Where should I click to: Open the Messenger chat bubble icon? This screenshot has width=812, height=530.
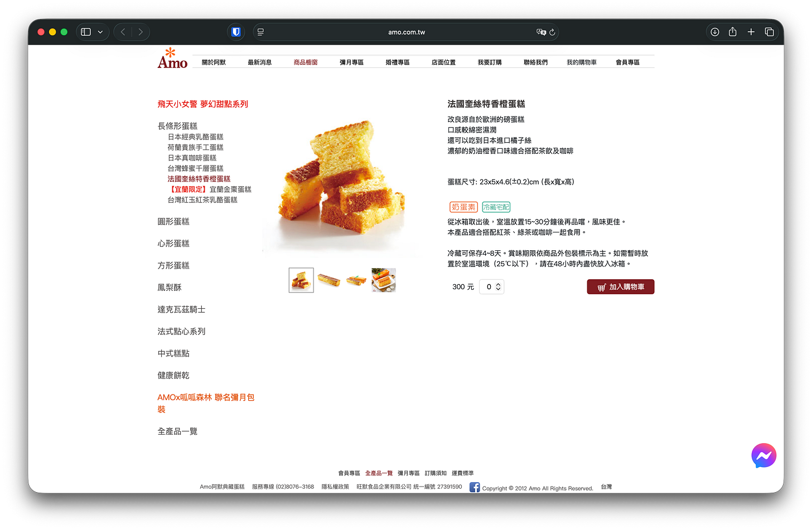coord(763,456)
